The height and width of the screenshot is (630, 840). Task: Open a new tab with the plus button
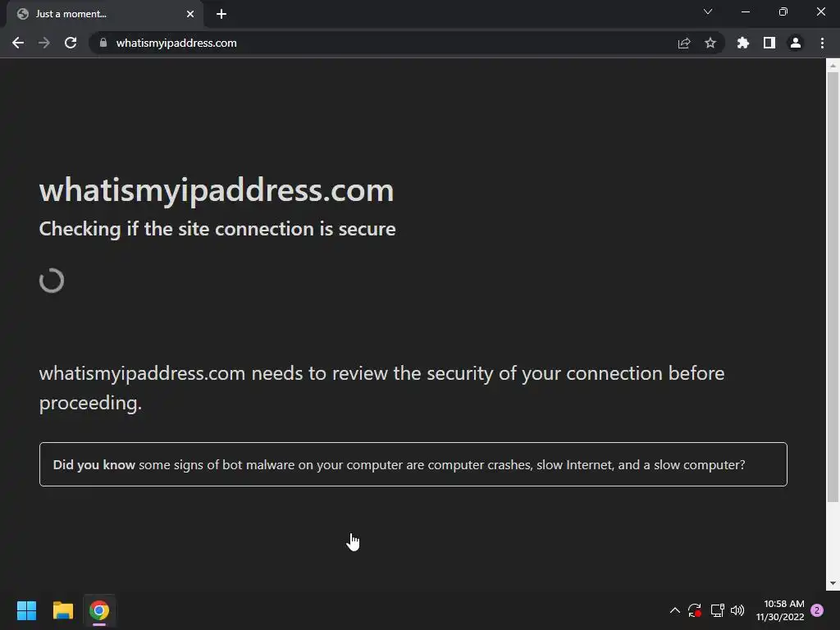[221, 14]
